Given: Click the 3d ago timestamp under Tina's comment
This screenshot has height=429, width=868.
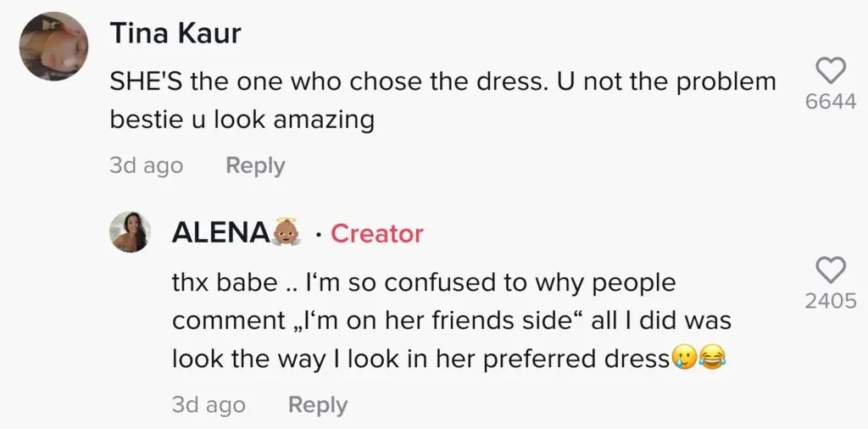Looking at the screenshot, I should [x=146, y=165].
